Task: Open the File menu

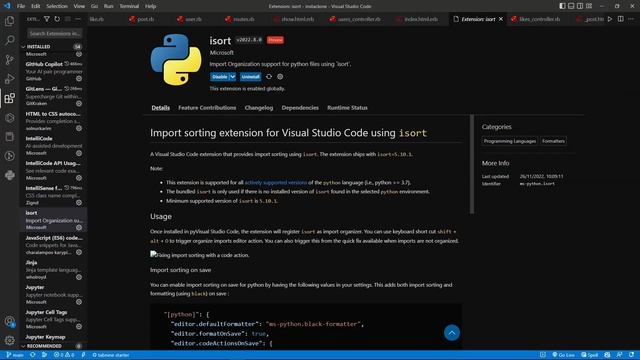Action: pyautogui.click(x=21, y=6)
